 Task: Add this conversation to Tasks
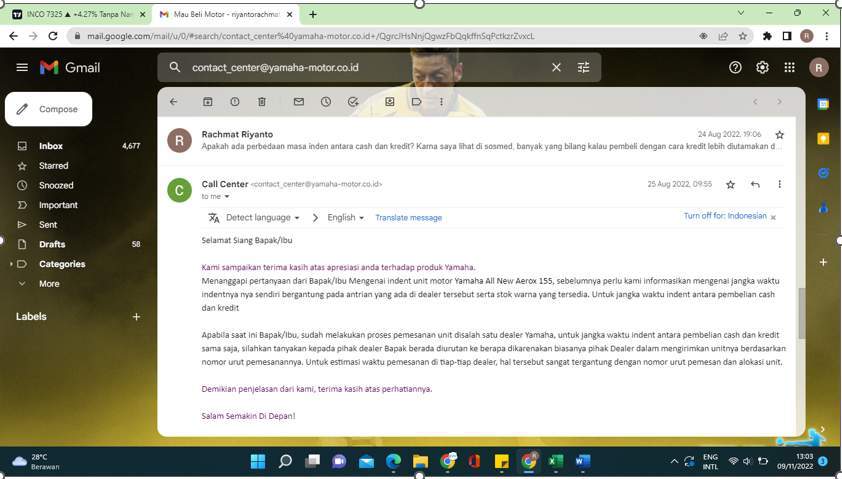click(x=353, y=101)
